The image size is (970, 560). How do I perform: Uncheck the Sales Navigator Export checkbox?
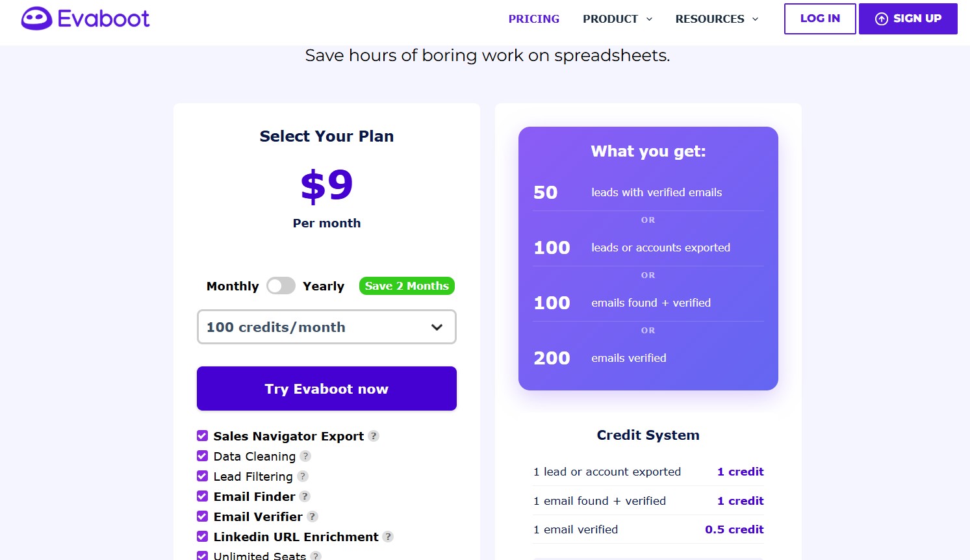202,435
